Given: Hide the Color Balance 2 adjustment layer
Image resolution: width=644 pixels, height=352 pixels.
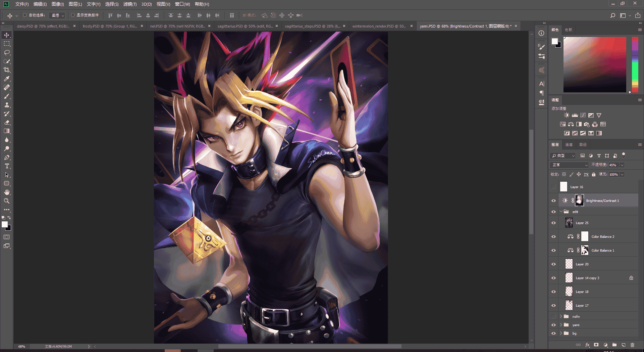Looking at the screenshot, I should tap(553, 236).
